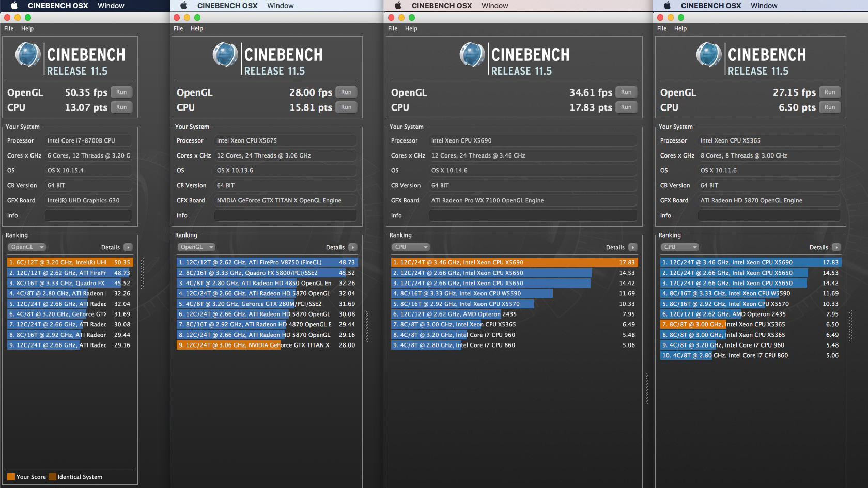Open the File menu in the X5675 window
This screenshot has height=488, width=868.
(x=178, y=29)
